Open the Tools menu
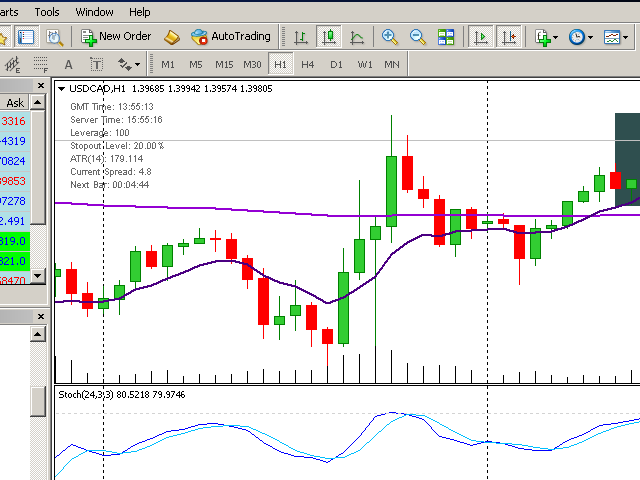 click(x=47, y=12)
